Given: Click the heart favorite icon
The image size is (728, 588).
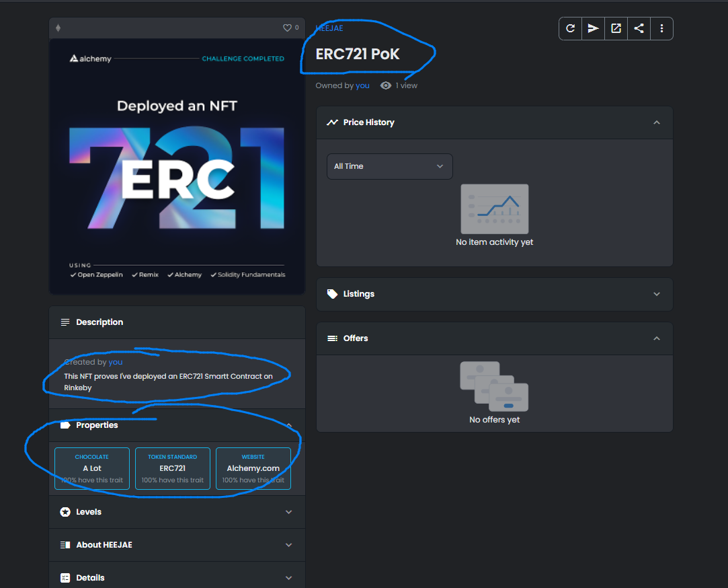Looking at the screenshot, I should [288, 28].
